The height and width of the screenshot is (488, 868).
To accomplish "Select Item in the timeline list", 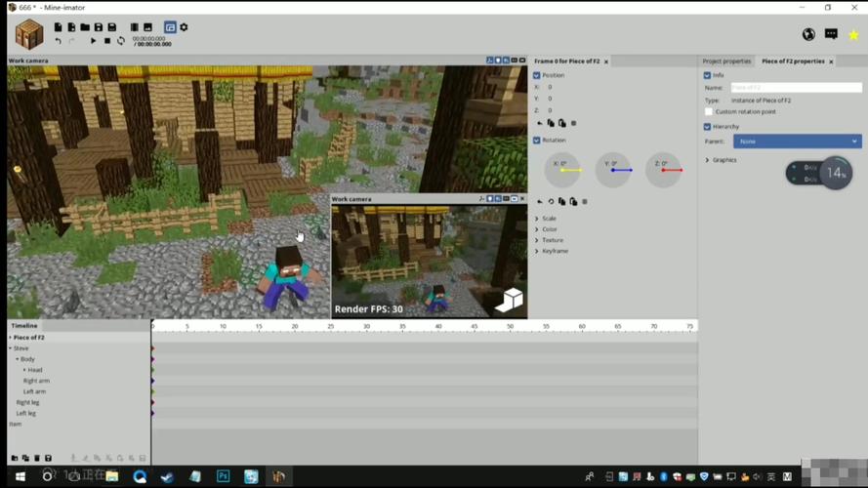I will pyautogui.click(x=15, y=425).
